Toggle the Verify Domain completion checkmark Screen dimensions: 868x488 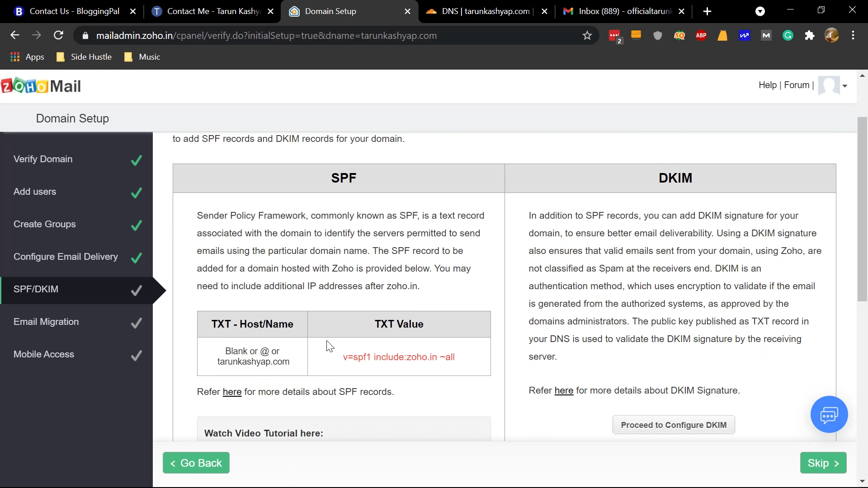tap(136, 160)
